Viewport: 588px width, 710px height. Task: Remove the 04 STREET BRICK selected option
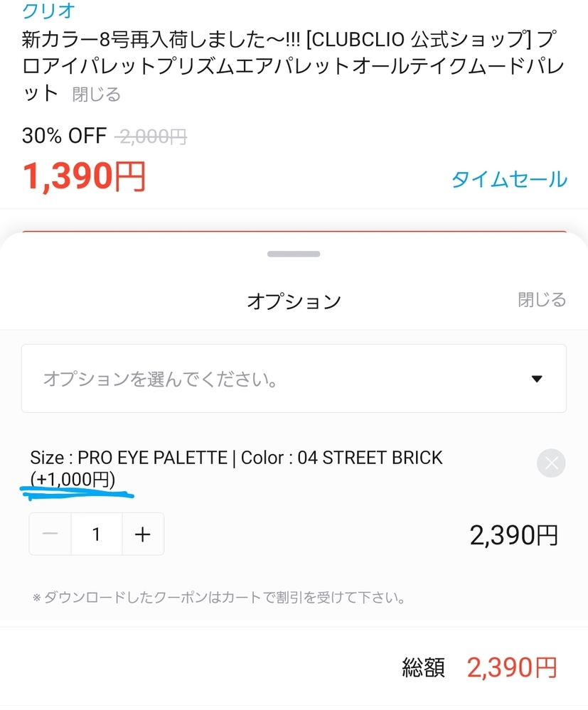click(551, 463)
